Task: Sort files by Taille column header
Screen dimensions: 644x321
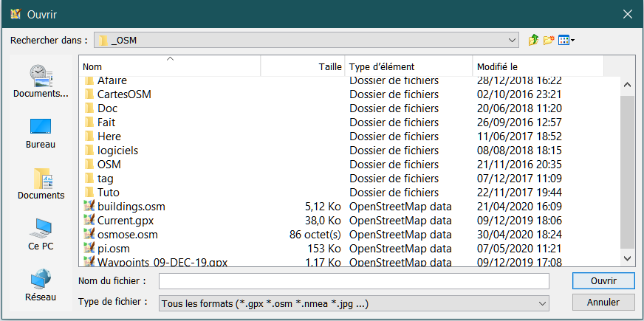Action: [x=303, y=66]
